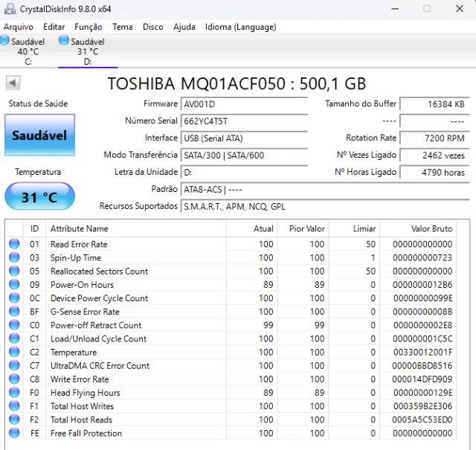Click the Valor Bruto column header
The image size is (476, 450).
point(418,228)
